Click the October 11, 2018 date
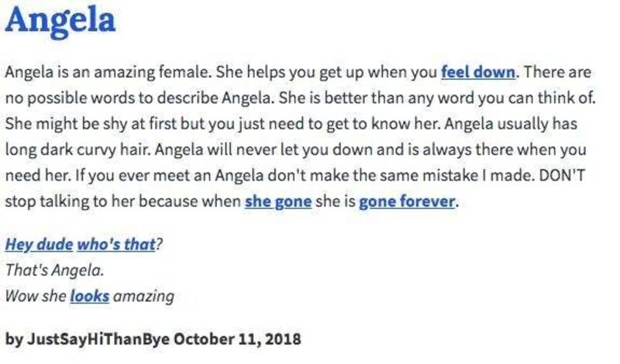The width and height of the screenshot is (620, 364). [236, 339]
